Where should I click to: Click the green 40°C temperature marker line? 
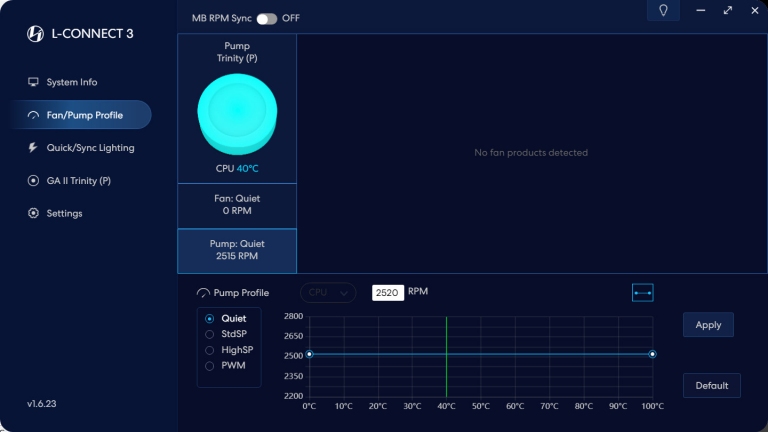tap(446, 357)
